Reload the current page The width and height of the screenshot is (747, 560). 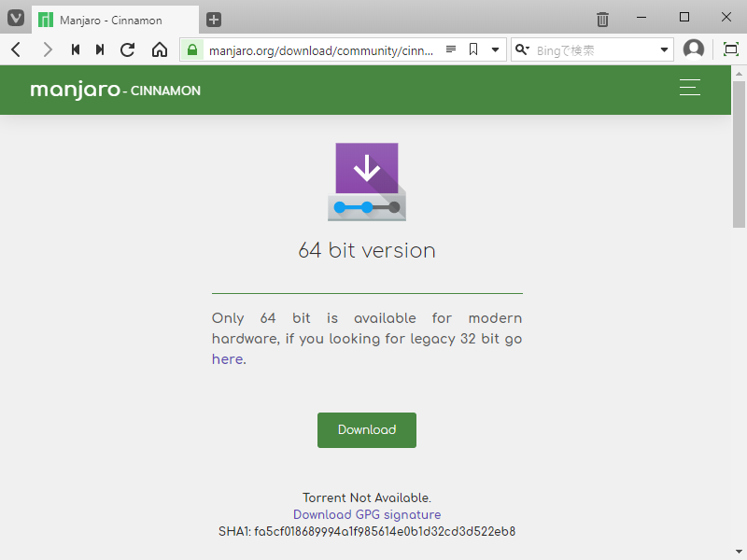pos(127,49)
